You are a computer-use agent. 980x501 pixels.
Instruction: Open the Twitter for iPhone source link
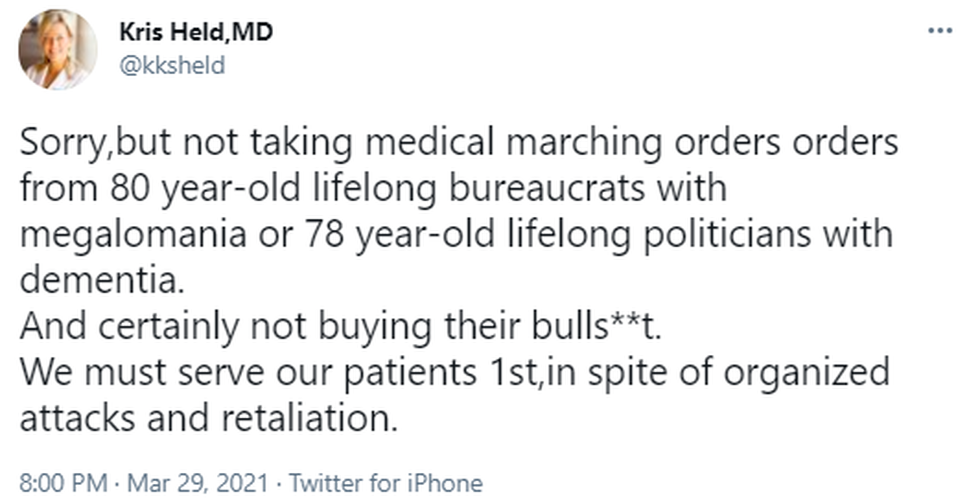point(386,483)
